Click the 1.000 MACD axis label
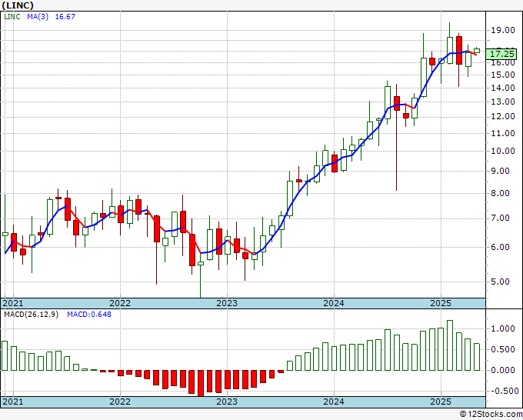The image size is (523, 420). click(503, 329)
